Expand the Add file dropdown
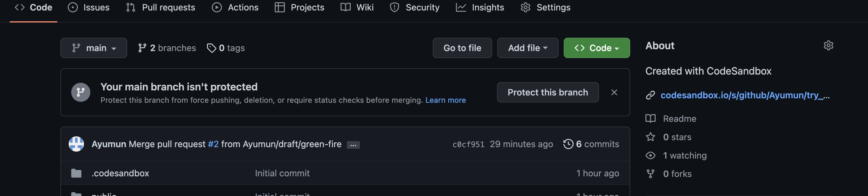868x196 pixels. (x=527, y=48)
